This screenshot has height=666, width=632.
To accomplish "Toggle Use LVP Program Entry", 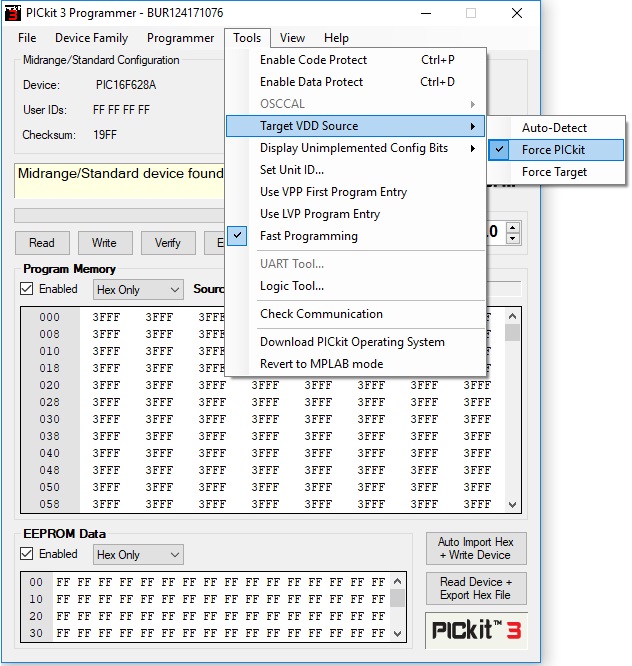I will 356,214.
